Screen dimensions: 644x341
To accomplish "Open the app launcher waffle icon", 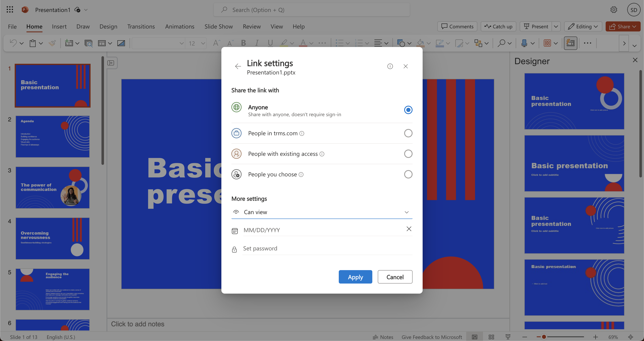I will coord(10,10).
